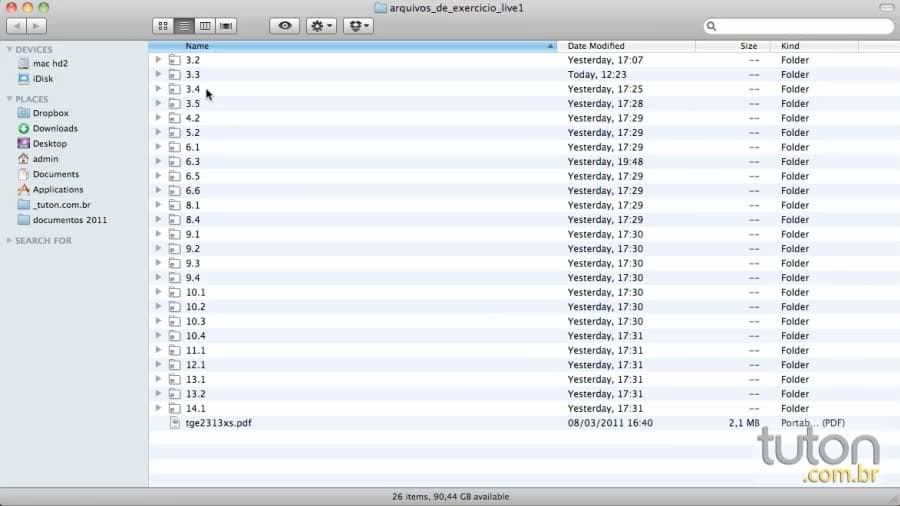Switch to icon view
This screenshot has height=506, width=900.
click(x=163, y=26)
